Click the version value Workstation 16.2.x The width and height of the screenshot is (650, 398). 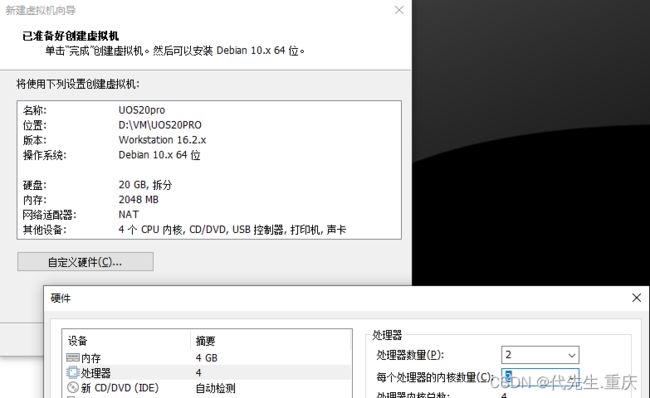pyautogui.click(x=162, y=140)
